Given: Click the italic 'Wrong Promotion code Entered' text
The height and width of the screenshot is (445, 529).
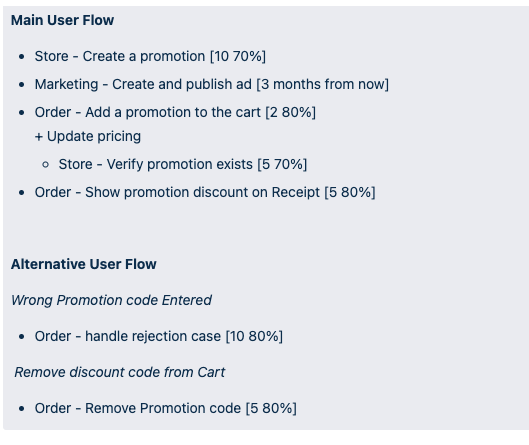Looking at the screenshot, I should [111, 300].
